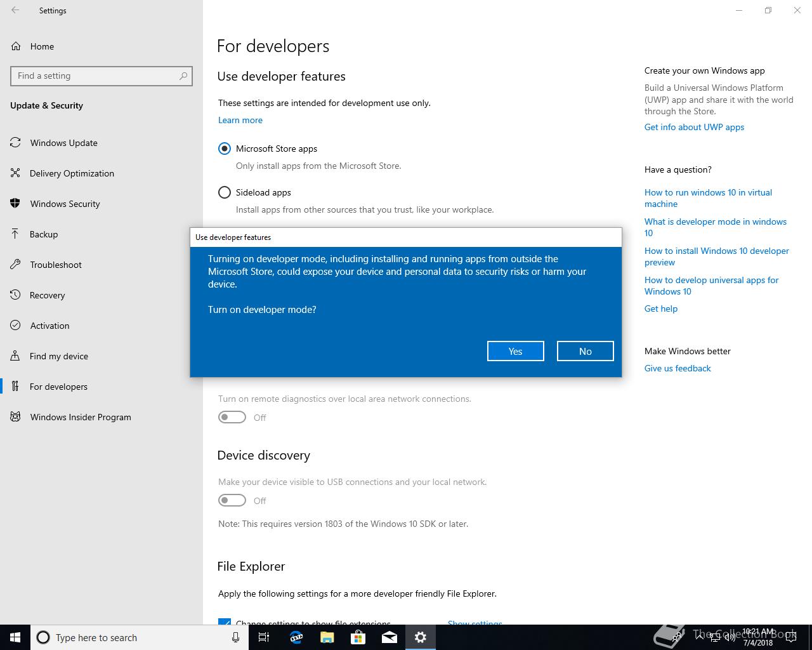Open Windows Security page
The image size is (812, 650).
click(x=65, y=204)
